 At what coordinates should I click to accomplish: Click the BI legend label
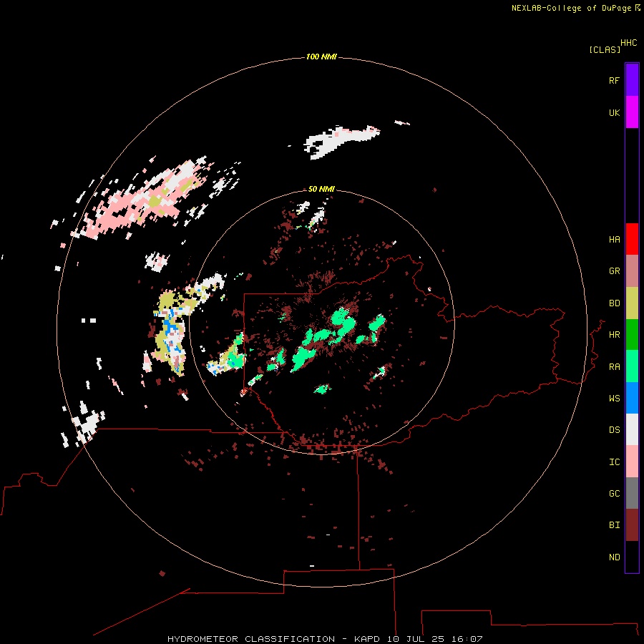(614, 525)
